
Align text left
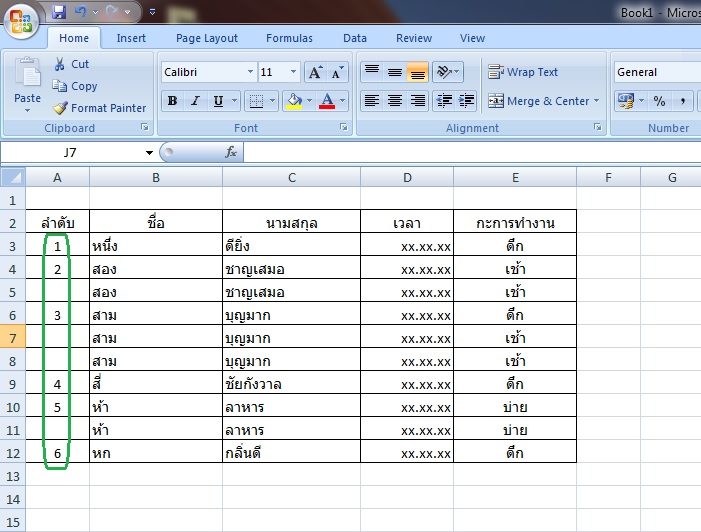tap(372, 101)
